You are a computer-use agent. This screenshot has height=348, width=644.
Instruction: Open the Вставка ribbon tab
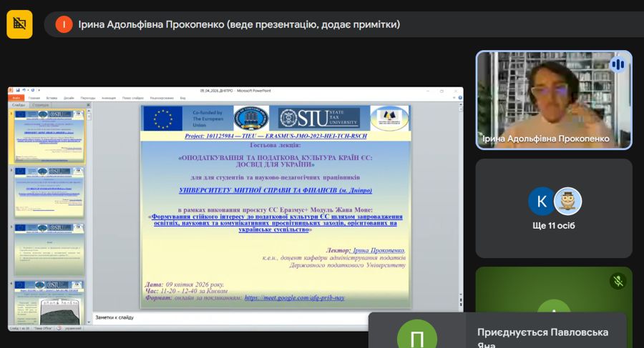coord(52,98)
